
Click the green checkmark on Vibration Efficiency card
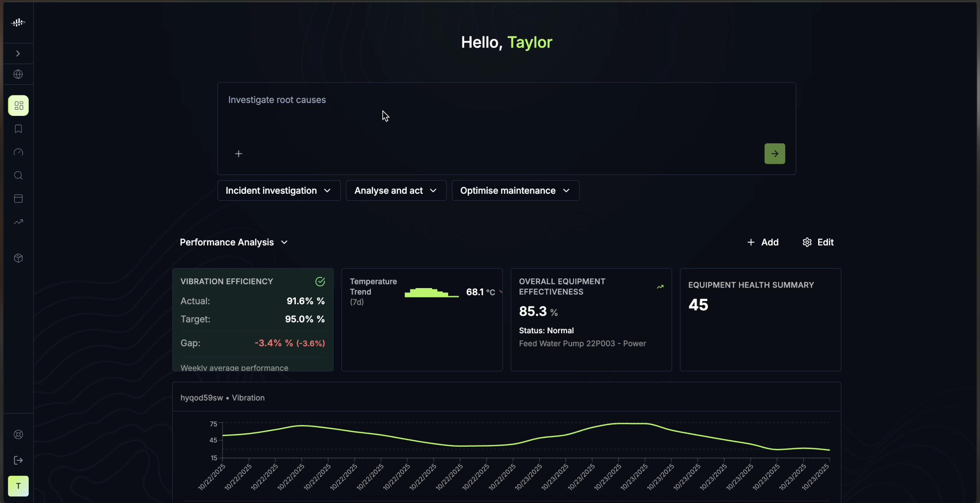click(320, 282)
